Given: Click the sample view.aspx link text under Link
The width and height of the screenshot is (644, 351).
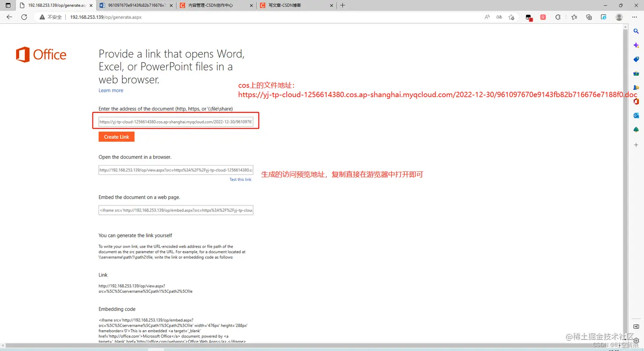Looking at the screenshot, I should click(x=145, y=288).
